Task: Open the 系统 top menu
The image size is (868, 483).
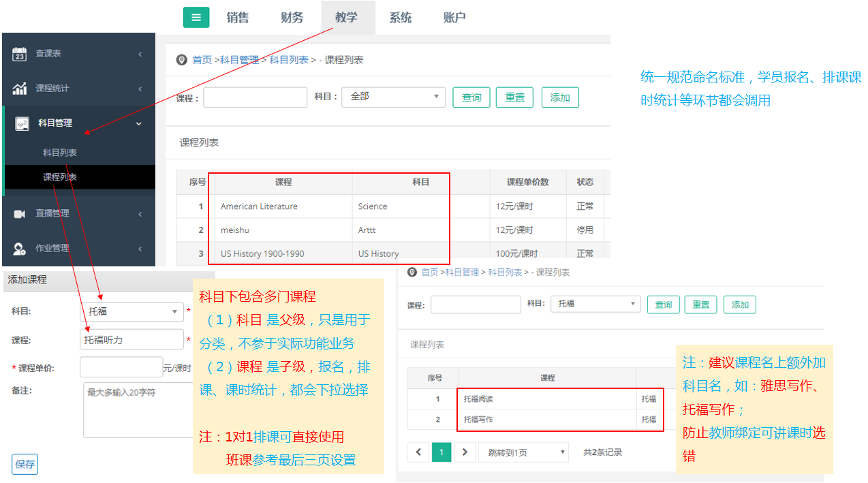Action: click(x=401, y=18)
